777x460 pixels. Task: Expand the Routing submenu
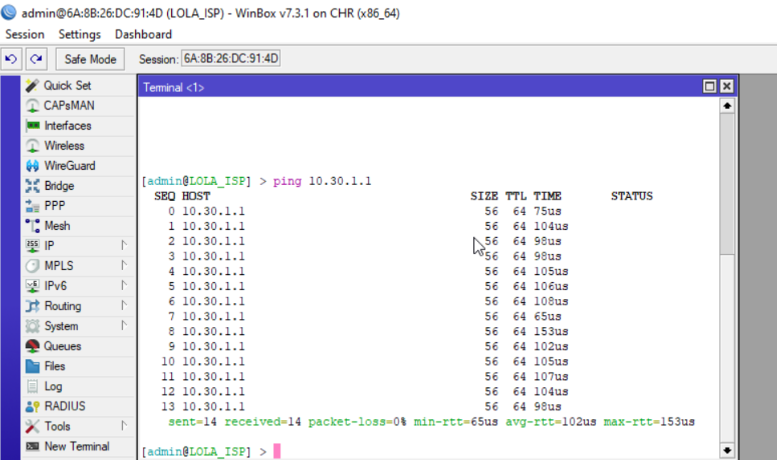pos(124,306)
